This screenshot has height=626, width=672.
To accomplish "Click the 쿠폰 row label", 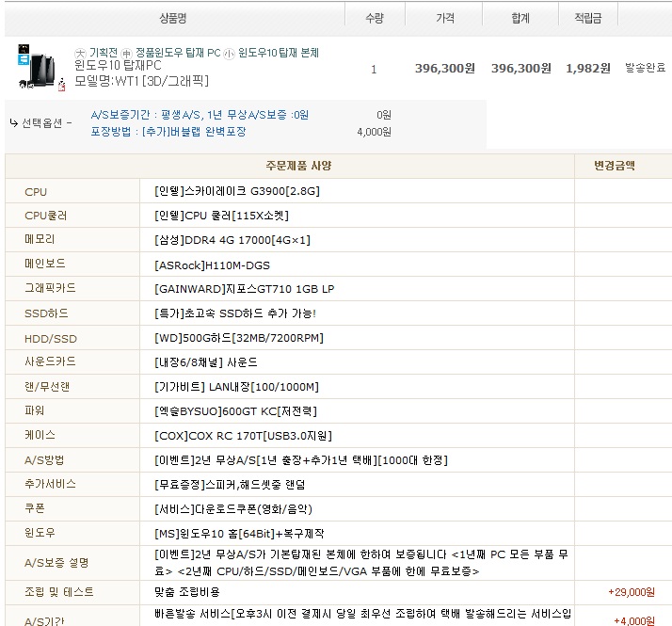I will [34, 508].
